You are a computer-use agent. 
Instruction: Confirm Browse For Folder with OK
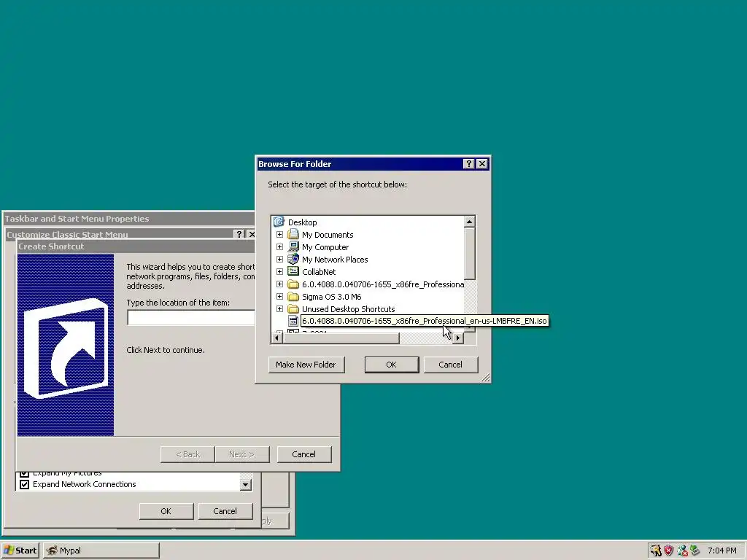coord(391,365)
